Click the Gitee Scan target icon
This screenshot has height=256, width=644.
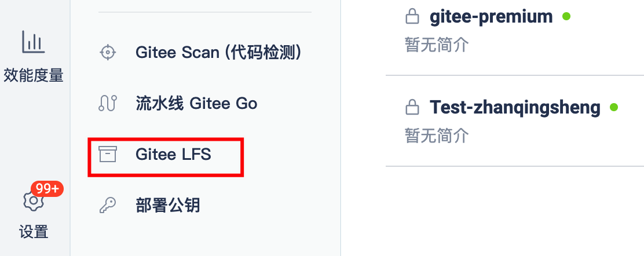(x=108, y=53)
